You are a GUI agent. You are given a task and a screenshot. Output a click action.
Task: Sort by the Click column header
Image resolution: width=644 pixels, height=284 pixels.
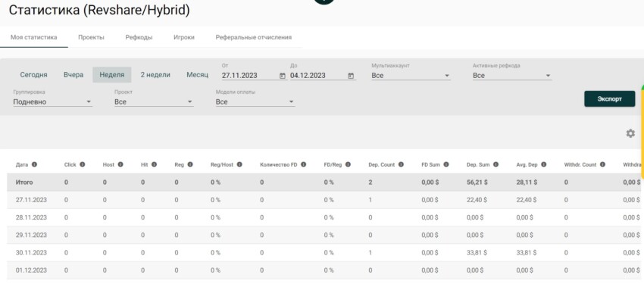click(70, 164)
